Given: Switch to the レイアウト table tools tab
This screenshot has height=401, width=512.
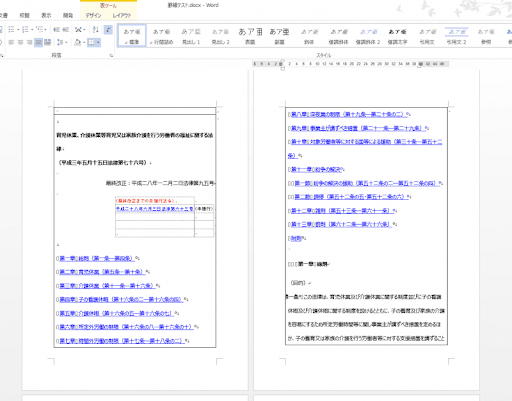Looking at the screenshot, I should 122,15.
